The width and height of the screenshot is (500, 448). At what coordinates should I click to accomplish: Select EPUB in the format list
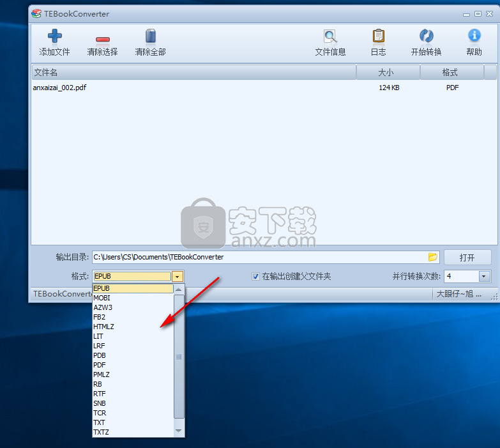pos(133,288)
